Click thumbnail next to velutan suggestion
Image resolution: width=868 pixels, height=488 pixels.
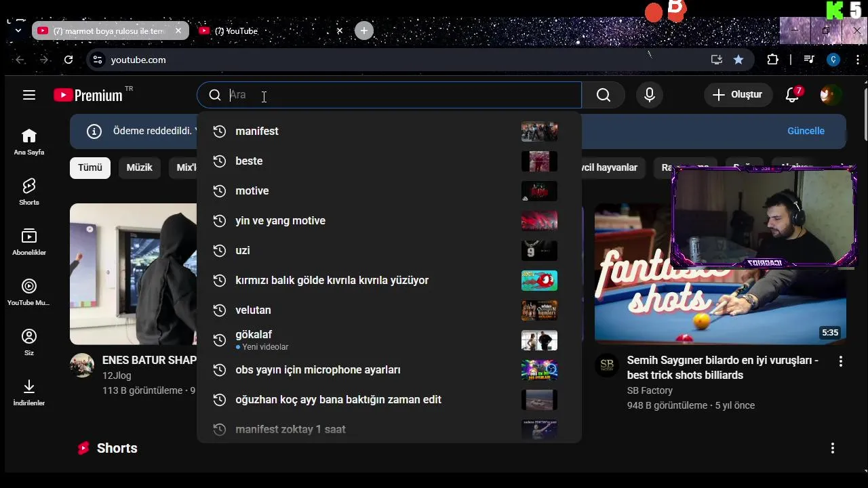(x=539, y=310)
